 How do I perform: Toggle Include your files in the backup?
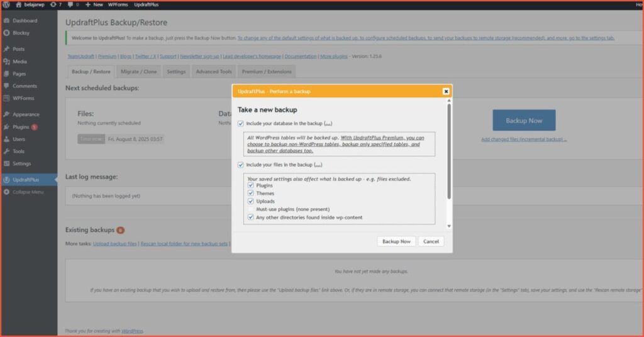pyautogui.click(x=241, y=165)
